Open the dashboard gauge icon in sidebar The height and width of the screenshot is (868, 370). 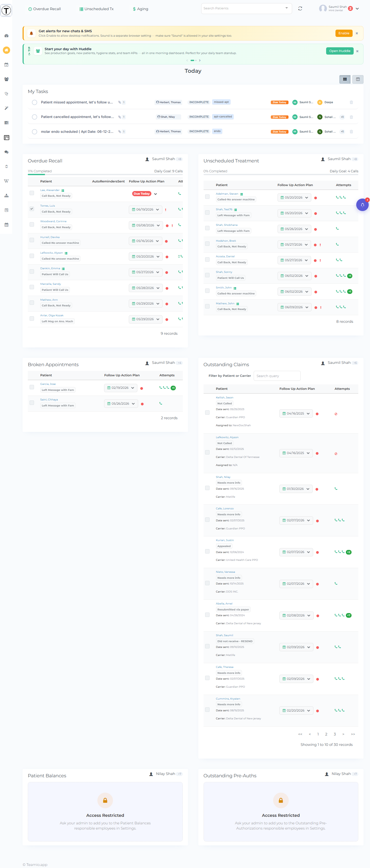point(6,36)
